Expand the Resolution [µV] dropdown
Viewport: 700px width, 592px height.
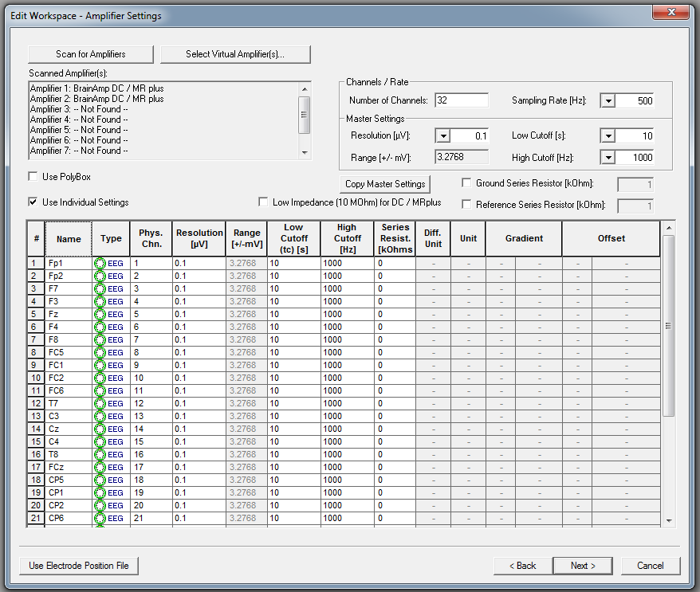pos(443,136)
